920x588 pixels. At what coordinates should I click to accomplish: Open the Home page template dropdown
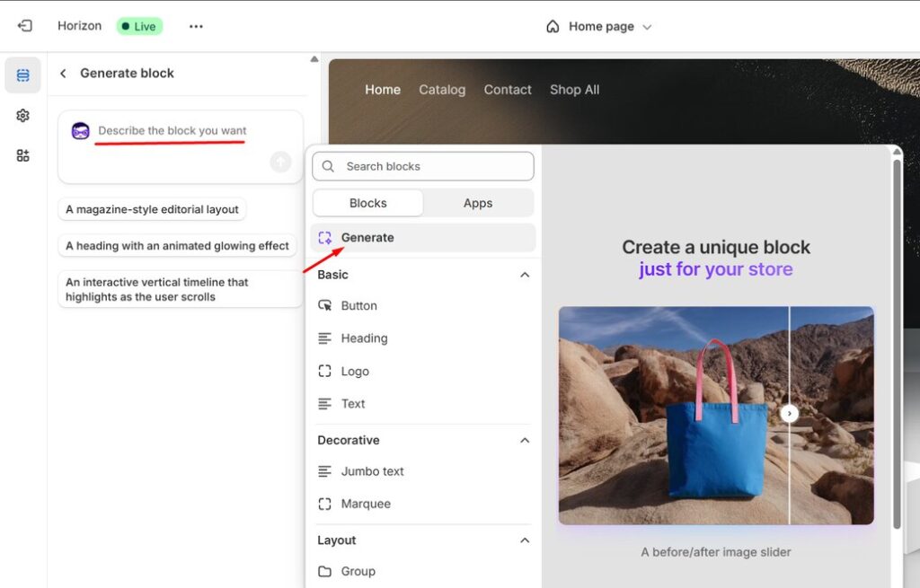click(x=599, y=27)
